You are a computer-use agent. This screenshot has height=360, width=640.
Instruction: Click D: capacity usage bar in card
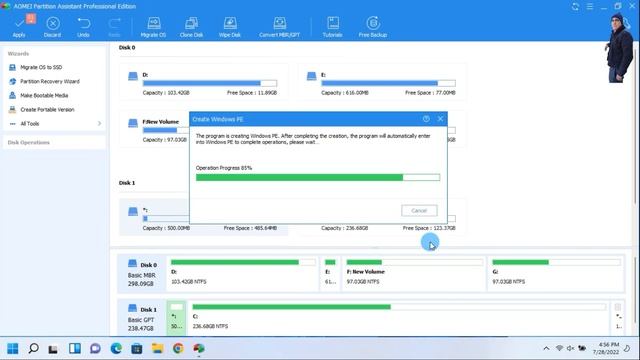pos(210,83)
